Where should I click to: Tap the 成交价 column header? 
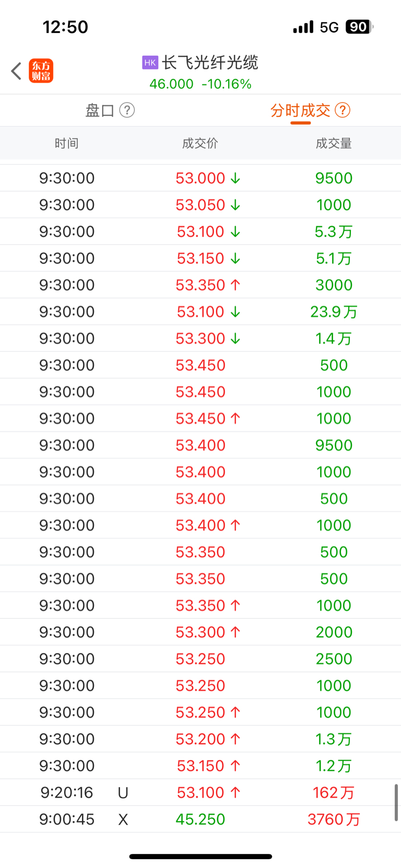[200, 144]
